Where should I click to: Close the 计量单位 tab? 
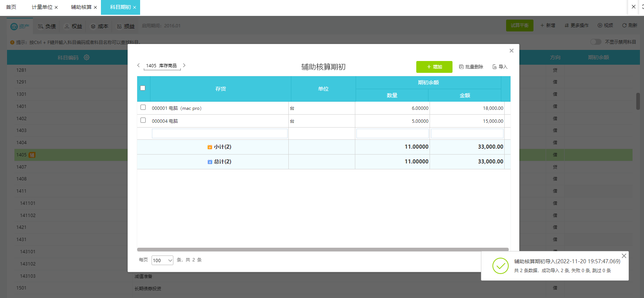(56, 7)
